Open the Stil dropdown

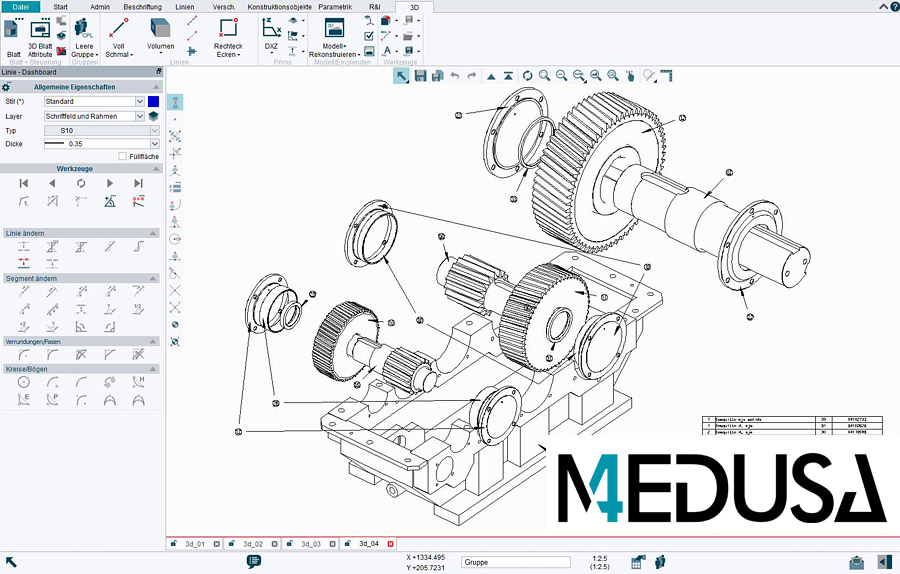[x=139, y=102]
